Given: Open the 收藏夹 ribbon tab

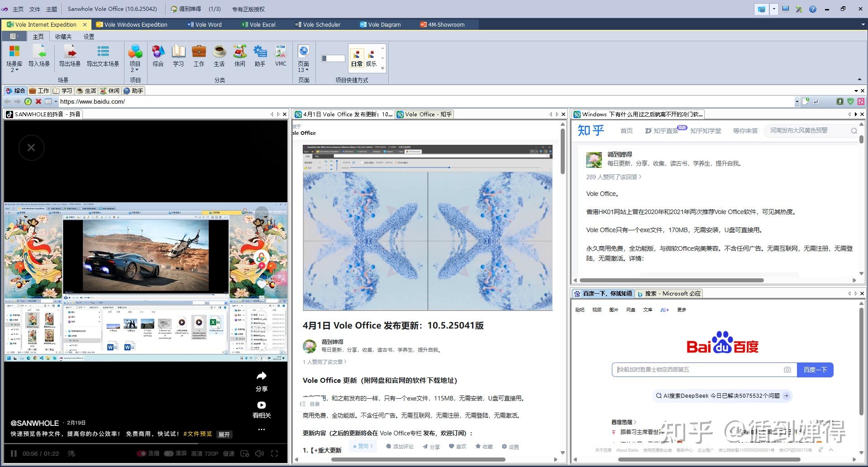Looking at the screenshot, I should 63,36.
